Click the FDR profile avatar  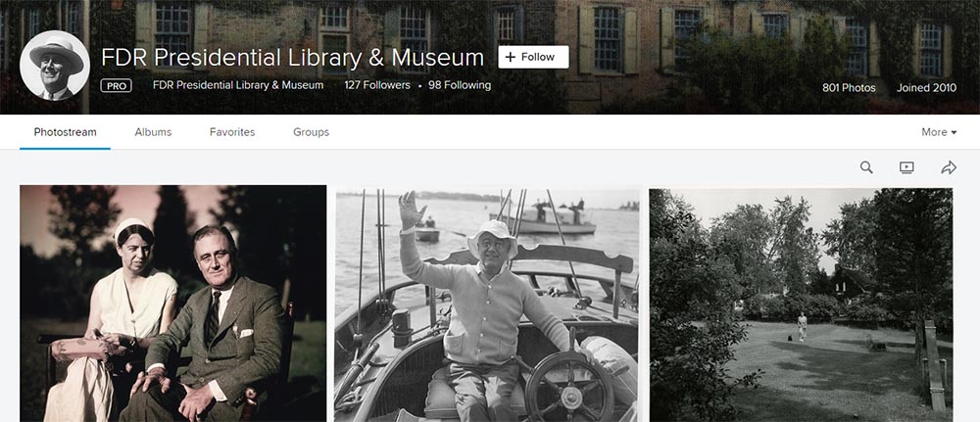click(x=55, y=66)
